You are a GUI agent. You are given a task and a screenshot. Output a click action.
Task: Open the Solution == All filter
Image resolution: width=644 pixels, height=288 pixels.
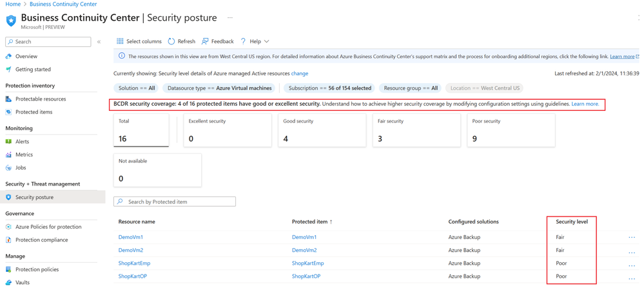(x=137, y=88)
